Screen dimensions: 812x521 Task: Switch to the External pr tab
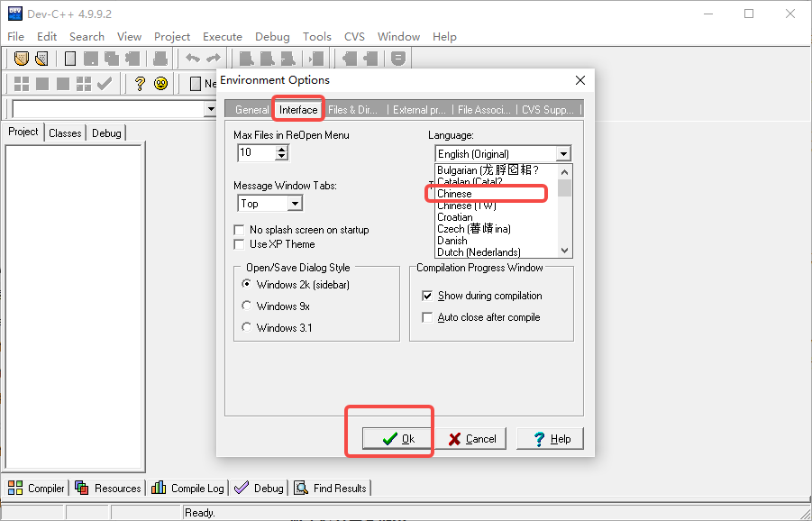pos(419,110)
